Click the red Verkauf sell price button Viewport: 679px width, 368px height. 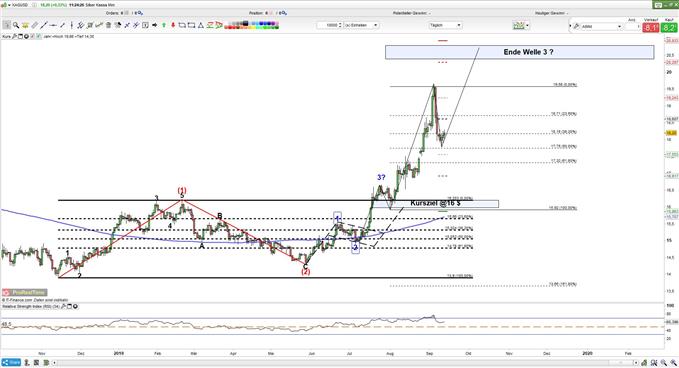coord(650,28)
